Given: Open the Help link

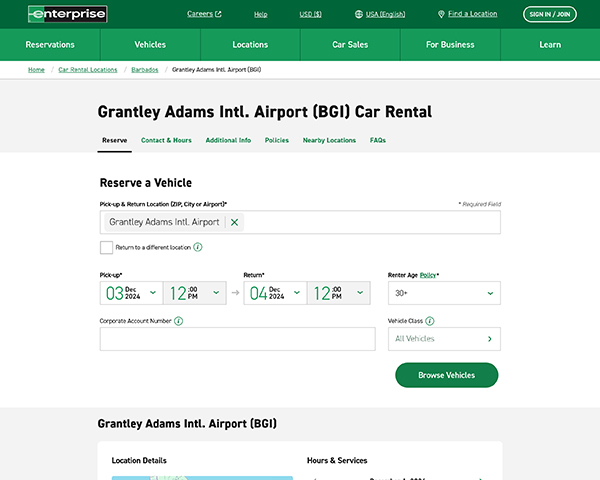Looking at the screenshot, I should pyautogui.click(x=261, y=14).
